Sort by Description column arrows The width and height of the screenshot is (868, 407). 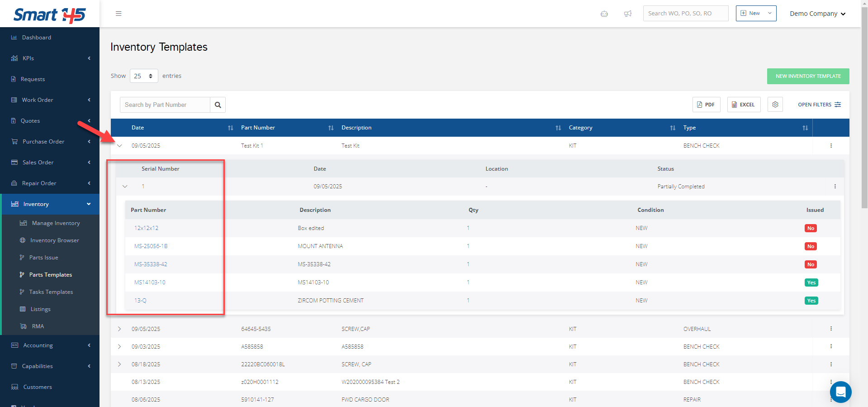[558, 128]
